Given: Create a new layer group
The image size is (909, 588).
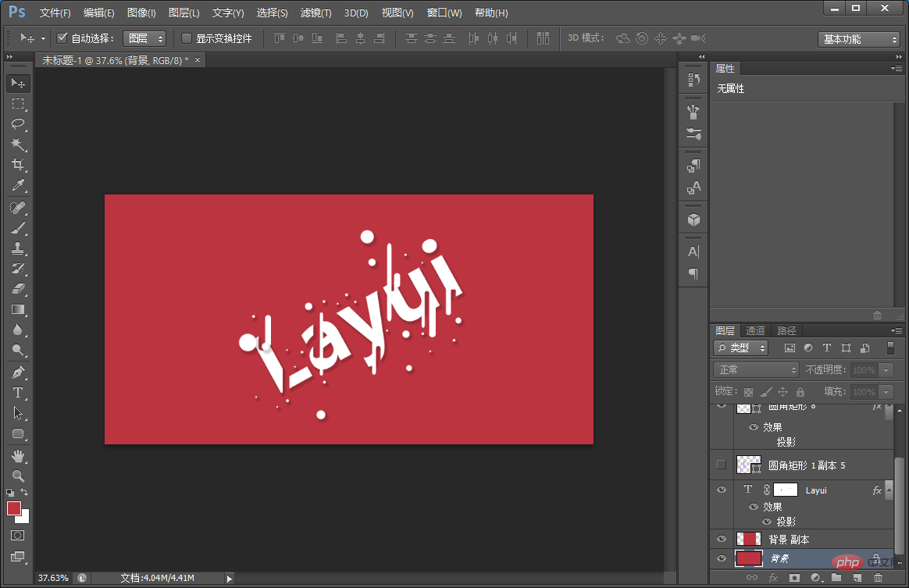Looking at the screenshot, I should (836, 578).
